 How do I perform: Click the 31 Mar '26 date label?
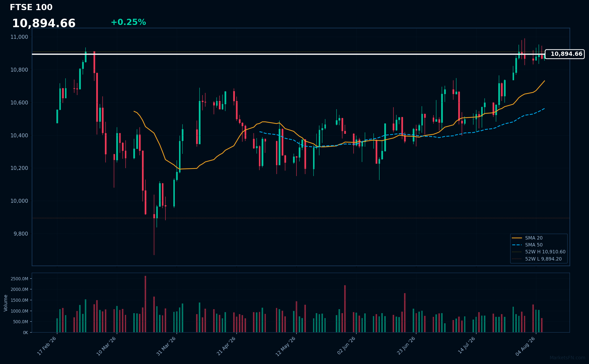(x=166, y=346)
